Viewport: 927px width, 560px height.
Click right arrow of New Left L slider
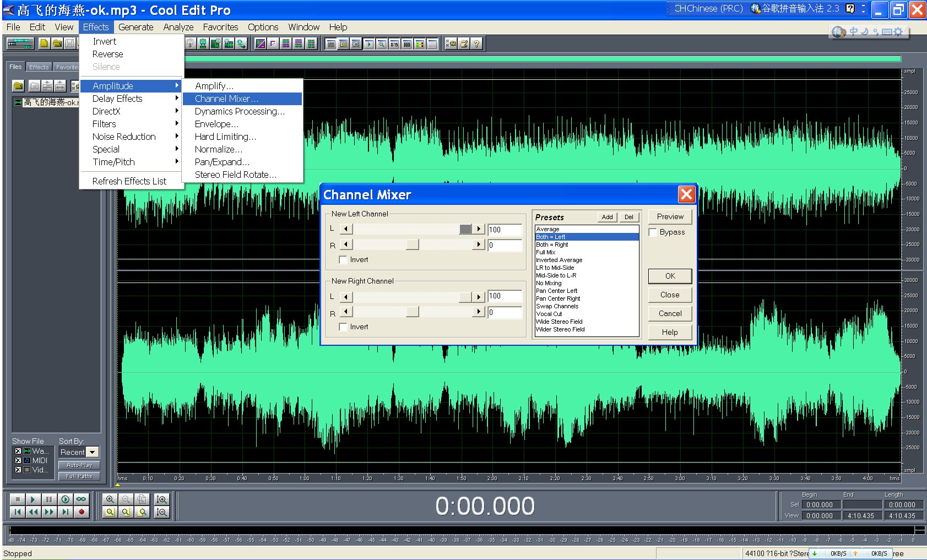click(x=479, y=229)
